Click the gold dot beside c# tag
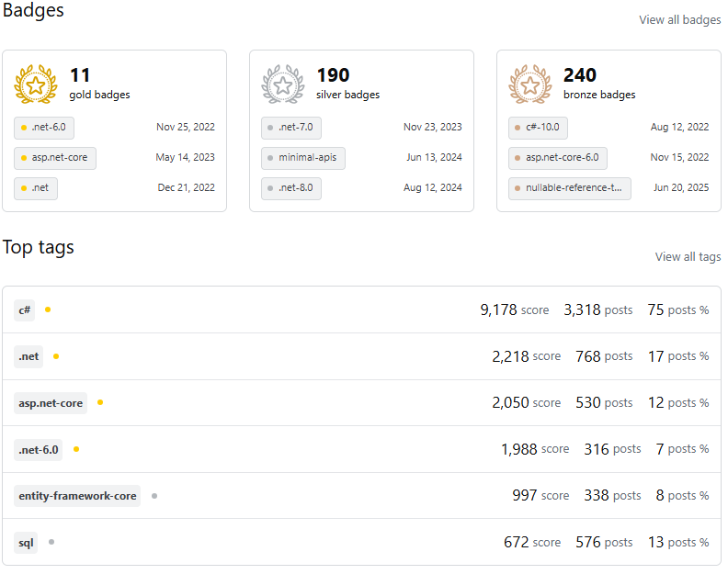The height and width of the screenshot is (574, 728). [x=48, y=310]
